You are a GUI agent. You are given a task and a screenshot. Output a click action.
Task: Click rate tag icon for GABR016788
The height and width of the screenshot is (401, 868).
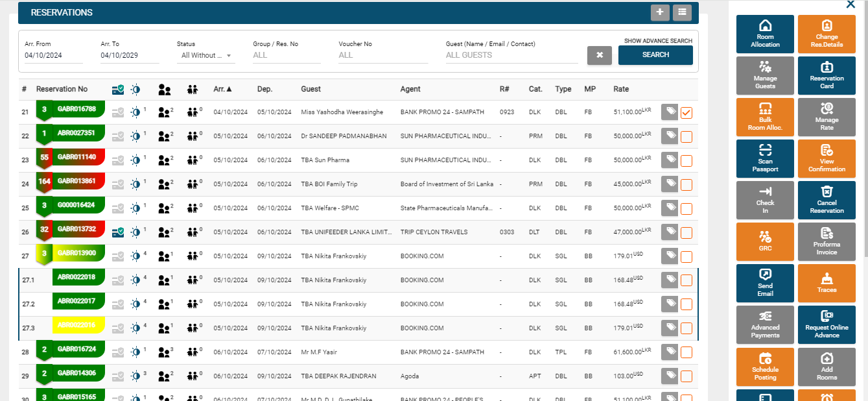coord(670,112)
